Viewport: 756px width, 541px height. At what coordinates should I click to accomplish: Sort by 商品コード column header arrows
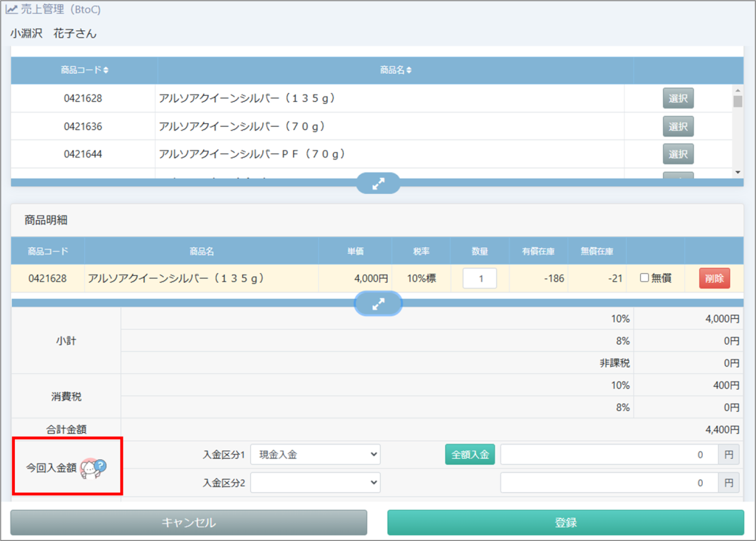click(106, 70)
